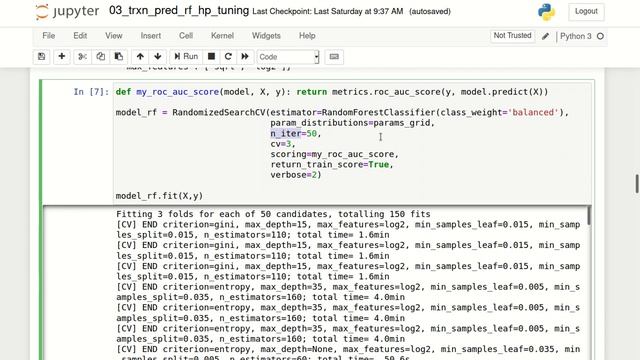
Task: Click the def my_roc_auc_score line
Action: pos(332,92)
